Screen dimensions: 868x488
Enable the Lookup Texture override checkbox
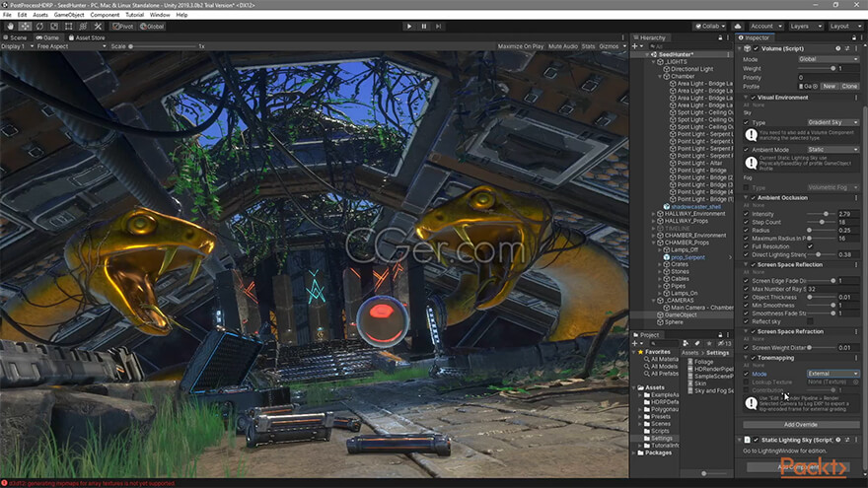click(x=746, y=383)
